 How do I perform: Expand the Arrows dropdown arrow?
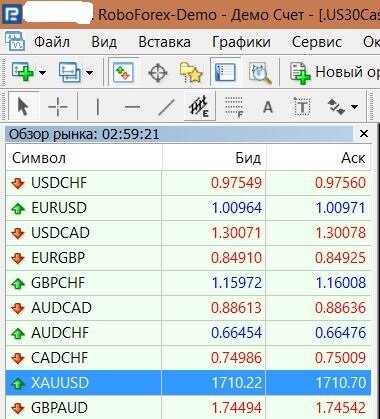point(354,107)
